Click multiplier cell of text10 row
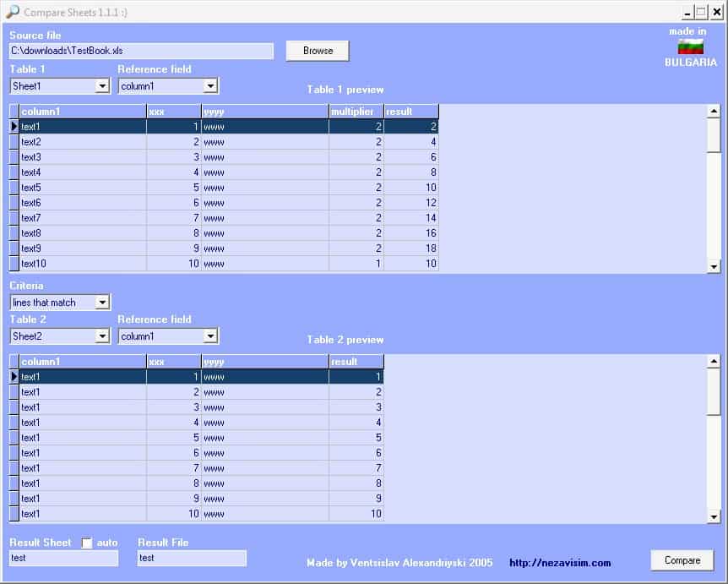 (x=356, y=264)
